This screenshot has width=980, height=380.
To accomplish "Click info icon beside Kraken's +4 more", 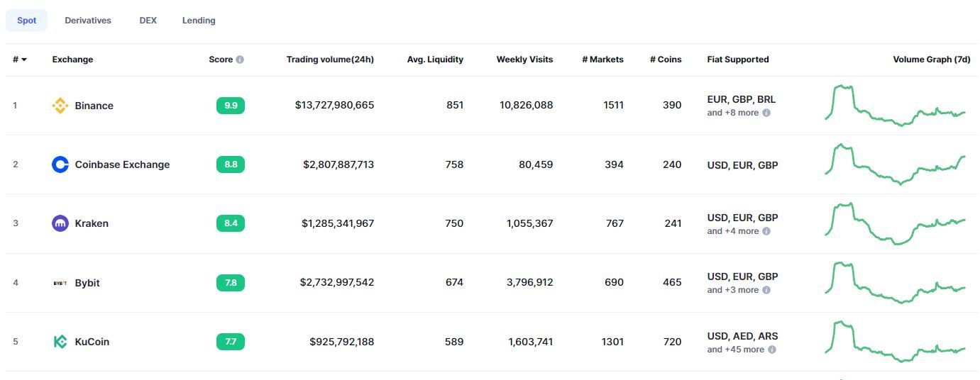I will (766, 231).
